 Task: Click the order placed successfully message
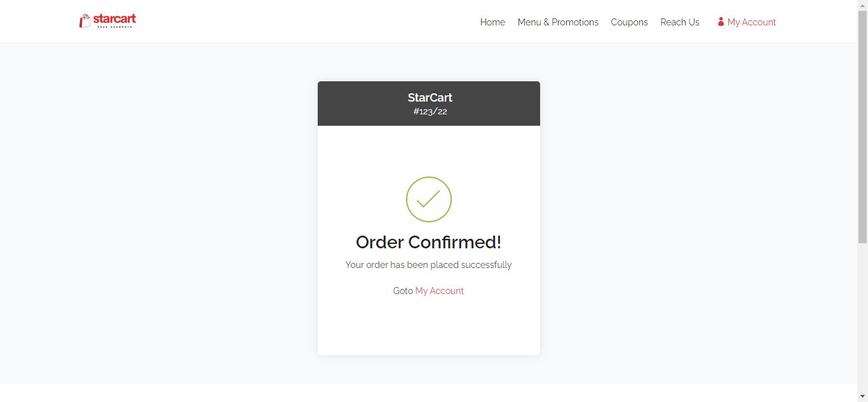point(428,265)
